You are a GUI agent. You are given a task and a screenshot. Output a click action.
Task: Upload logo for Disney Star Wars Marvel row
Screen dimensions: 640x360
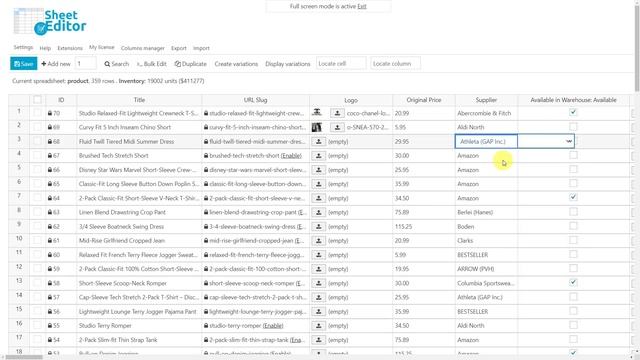click(x=318, y=170)
